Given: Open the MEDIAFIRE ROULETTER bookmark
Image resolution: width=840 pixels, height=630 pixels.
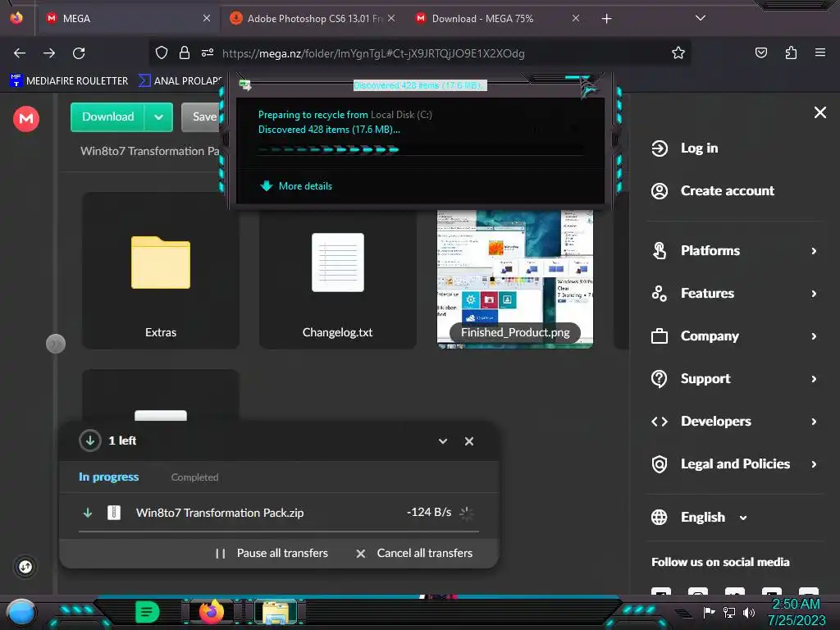Looking at the screenshot, I should point(70,81).
